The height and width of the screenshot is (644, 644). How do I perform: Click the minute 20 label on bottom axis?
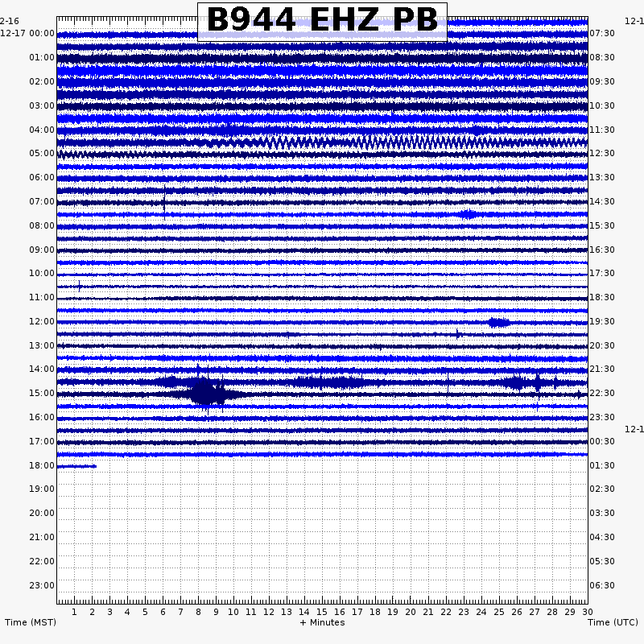(x=411, y=612)
